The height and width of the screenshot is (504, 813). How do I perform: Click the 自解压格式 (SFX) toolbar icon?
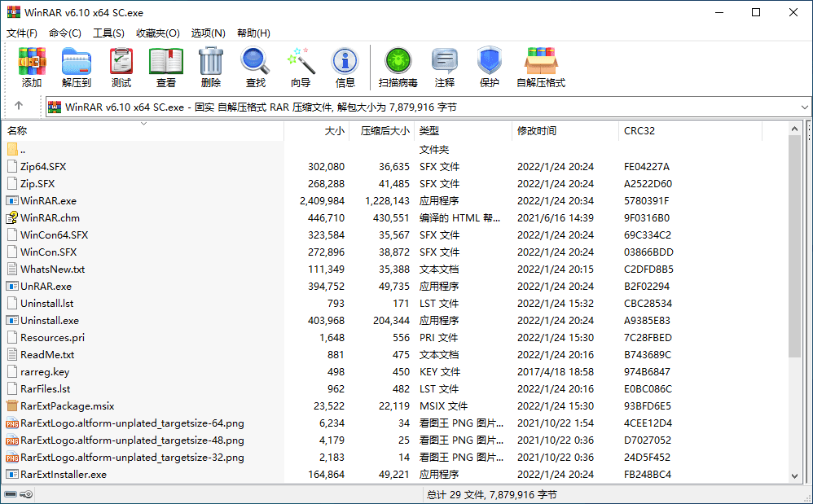pos(541,61)
